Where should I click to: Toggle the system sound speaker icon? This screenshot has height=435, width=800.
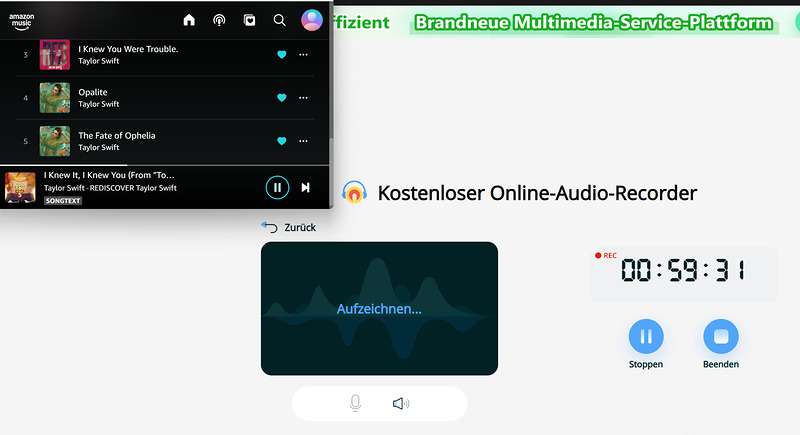coord(401,403)
